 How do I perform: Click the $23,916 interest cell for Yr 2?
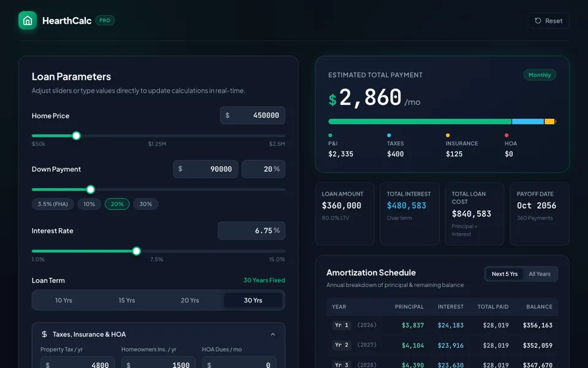(x=451, y=345)
